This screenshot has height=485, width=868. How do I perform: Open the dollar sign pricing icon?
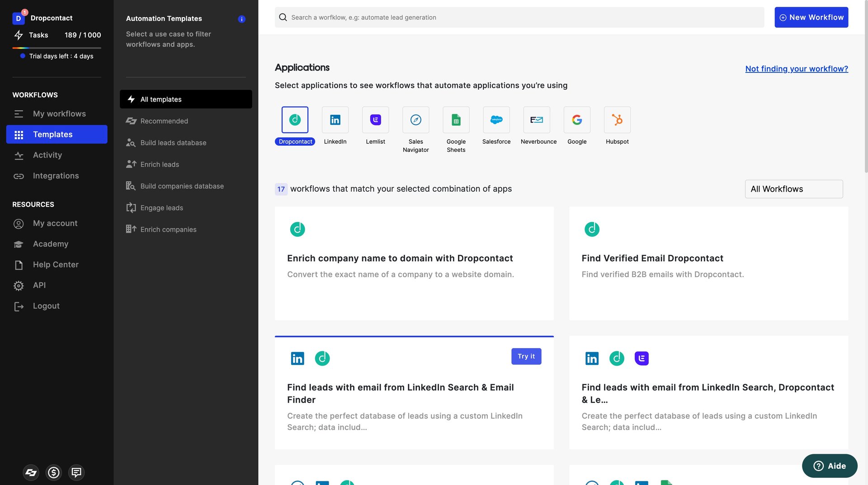coord(54,472)
